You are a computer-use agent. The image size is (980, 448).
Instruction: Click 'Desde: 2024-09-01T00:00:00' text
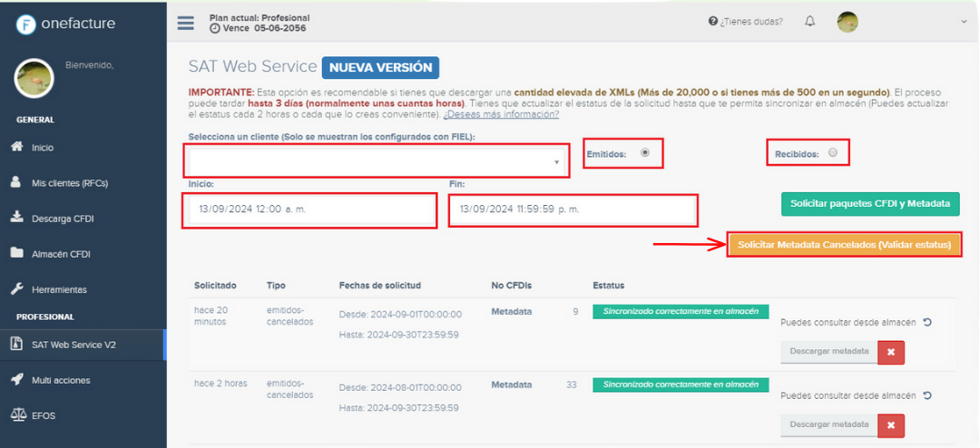coord(400,315)
